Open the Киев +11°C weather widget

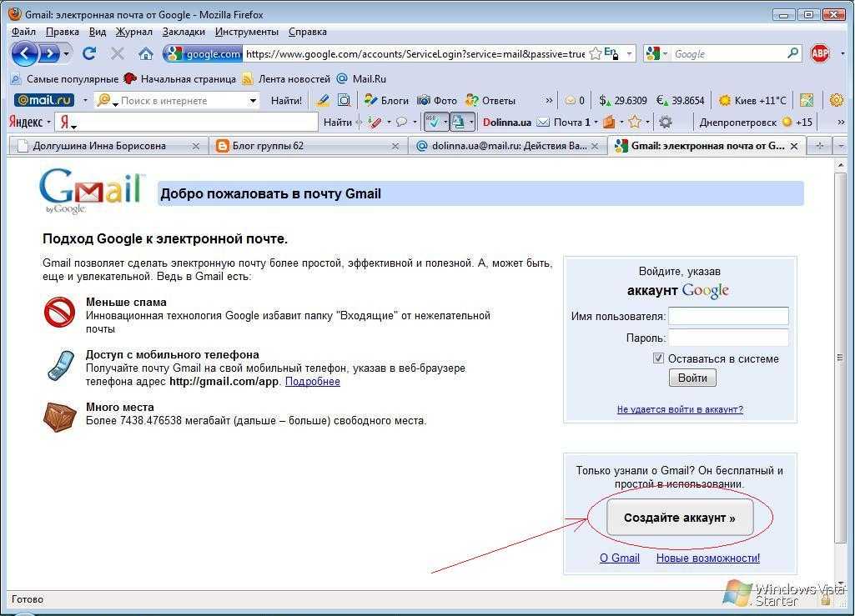click(753, 100)
